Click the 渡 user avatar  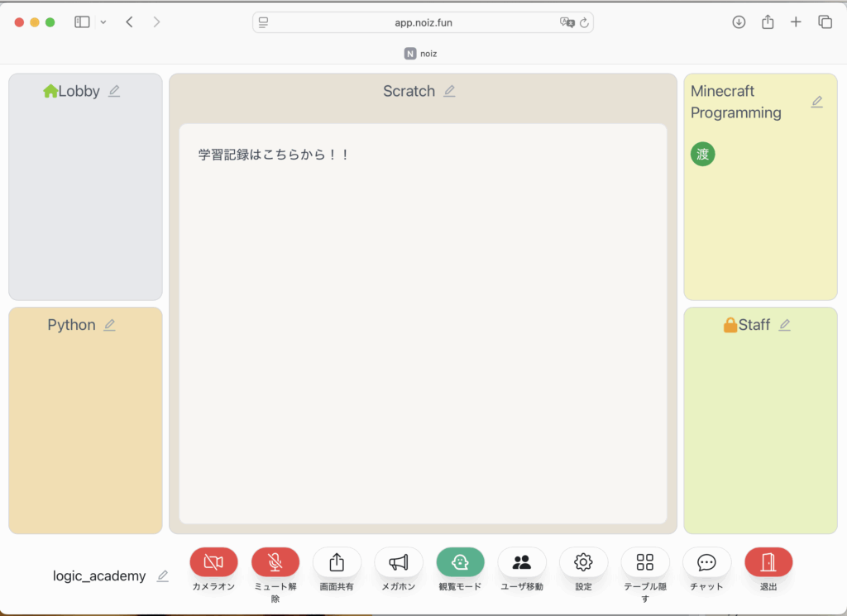(702, 154)
